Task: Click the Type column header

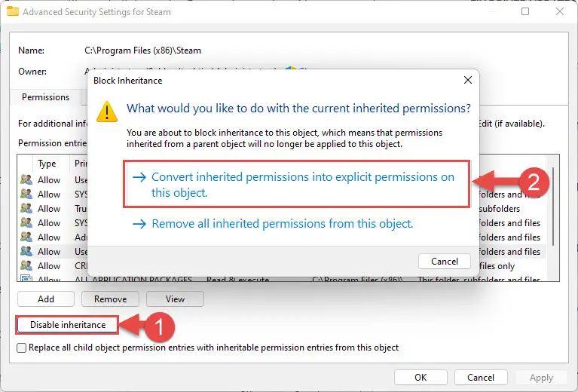Action: point(47,164)
